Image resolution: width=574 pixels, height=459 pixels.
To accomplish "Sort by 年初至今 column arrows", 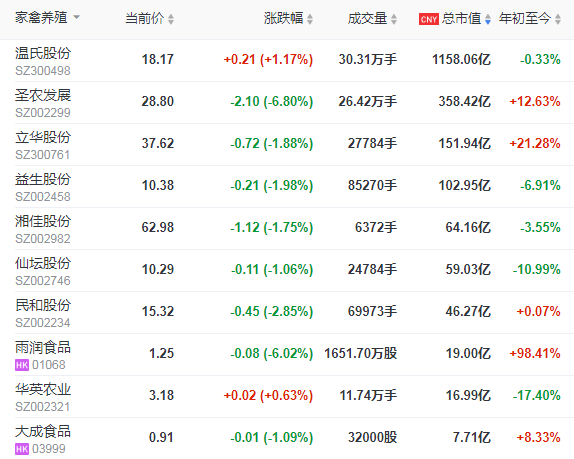I will (558, 19).
